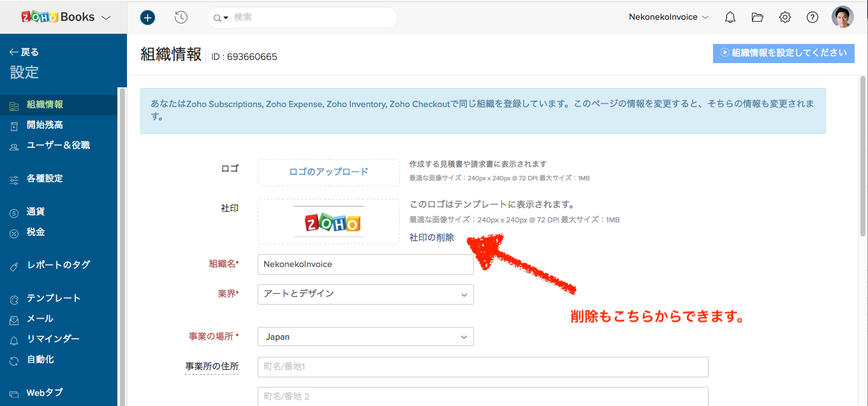The image size is (868, 406).
Task: Click the リマインダー bell icon
Action: [x=14, y=340]
